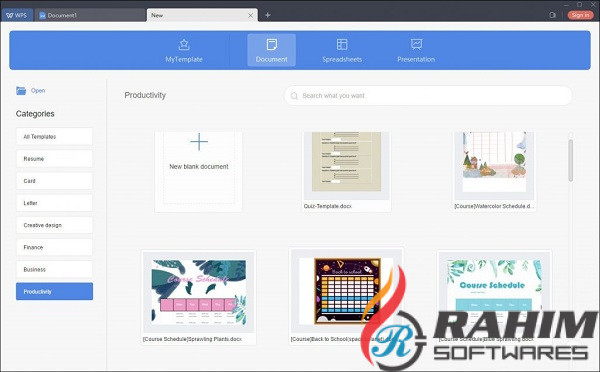Select the Resume category
The height and width of the screenshot is (372, 600).
pyautogui.click(x=54, y=159)
